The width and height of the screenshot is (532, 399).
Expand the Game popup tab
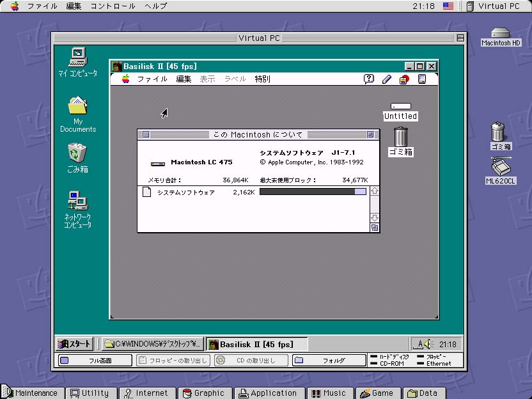pyautogui.click(x=379, y=393)
